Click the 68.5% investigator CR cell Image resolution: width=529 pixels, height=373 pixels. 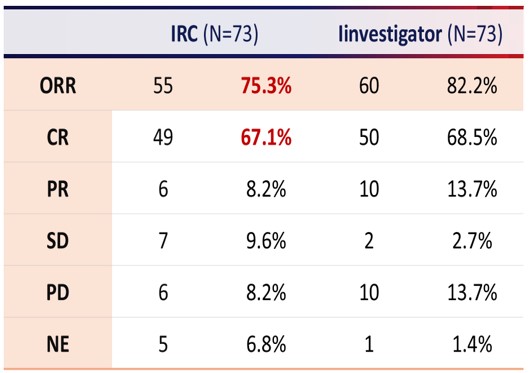coord(472,138)
